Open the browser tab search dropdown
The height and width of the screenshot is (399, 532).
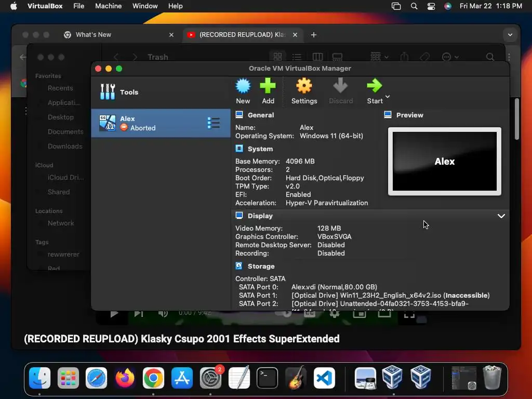click(x=510, y=35)
